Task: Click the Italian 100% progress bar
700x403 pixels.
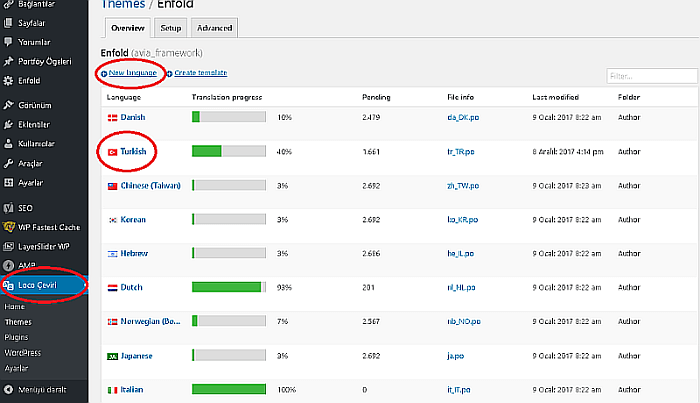Action: (229, 389)
